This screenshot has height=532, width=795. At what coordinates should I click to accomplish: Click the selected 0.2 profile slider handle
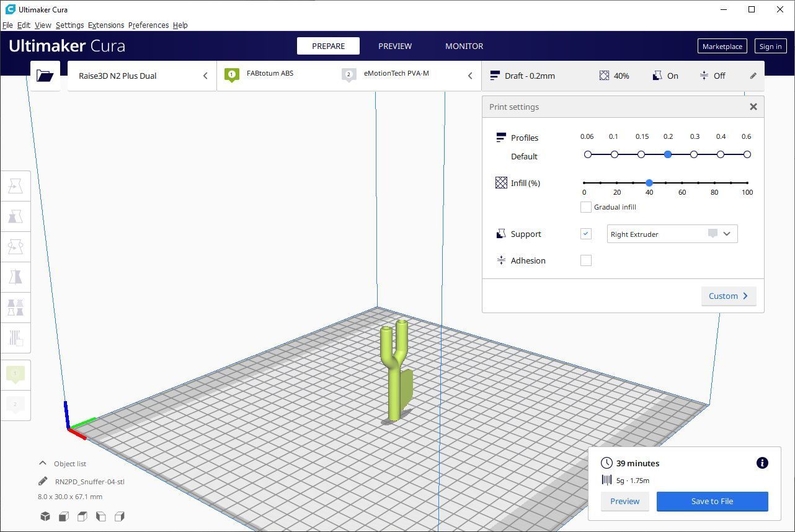(x=668, y=154)
